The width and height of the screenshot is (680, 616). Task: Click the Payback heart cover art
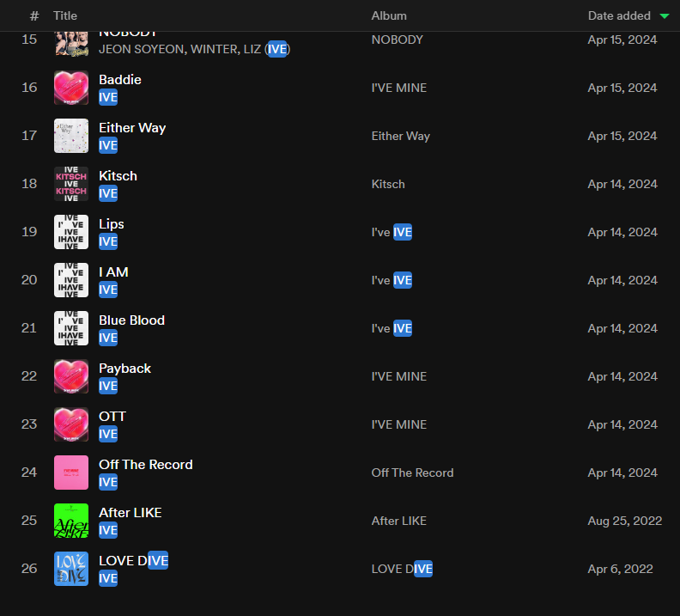tap(71, 376)
